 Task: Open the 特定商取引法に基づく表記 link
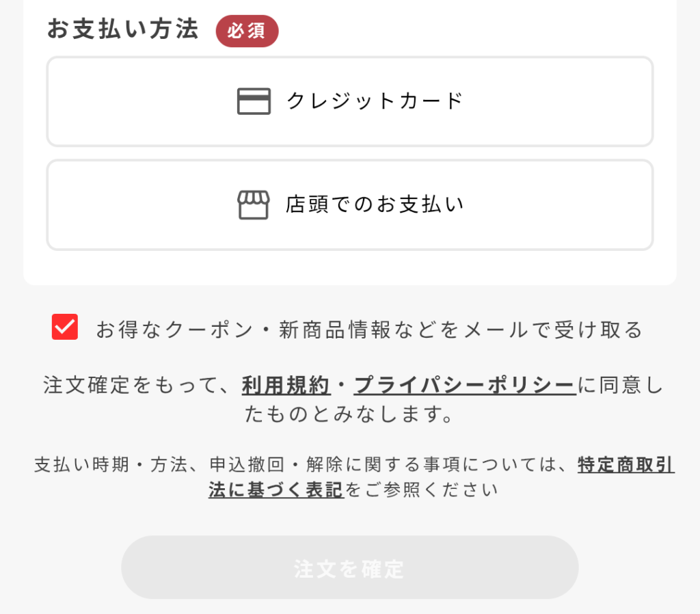[x=625, y=465]
